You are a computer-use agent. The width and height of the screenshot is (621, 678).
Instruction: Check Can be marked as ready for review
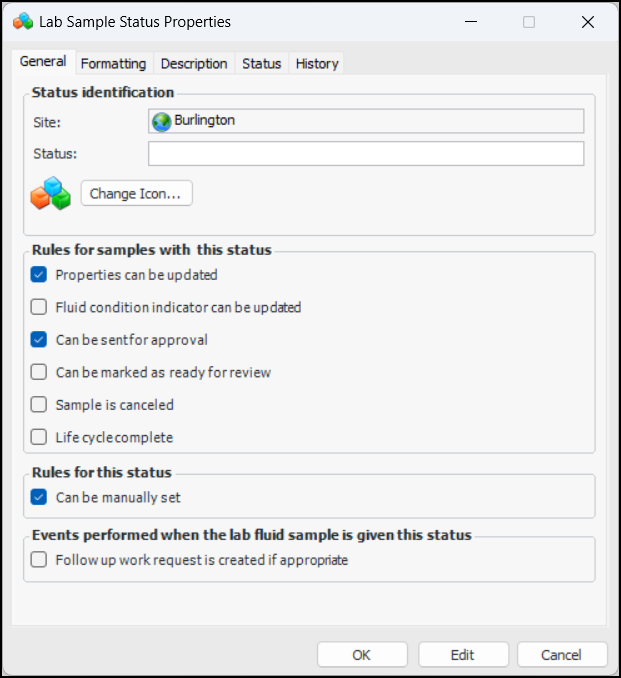[x=39, y=372]
